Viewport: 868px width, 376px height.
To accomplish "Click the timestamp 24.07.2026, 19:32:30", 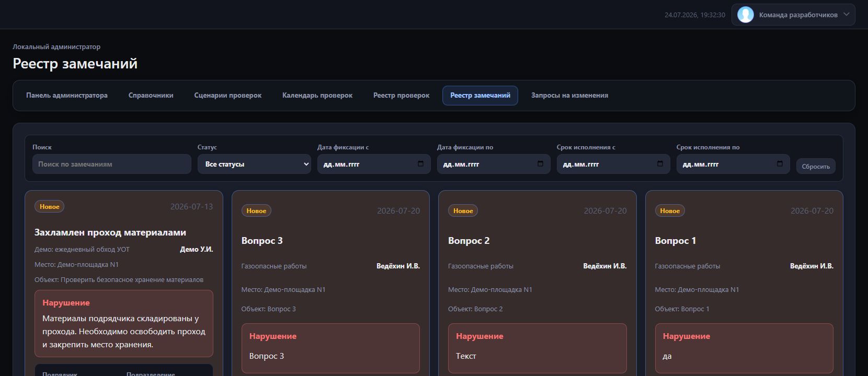I will tap(695, 15).
